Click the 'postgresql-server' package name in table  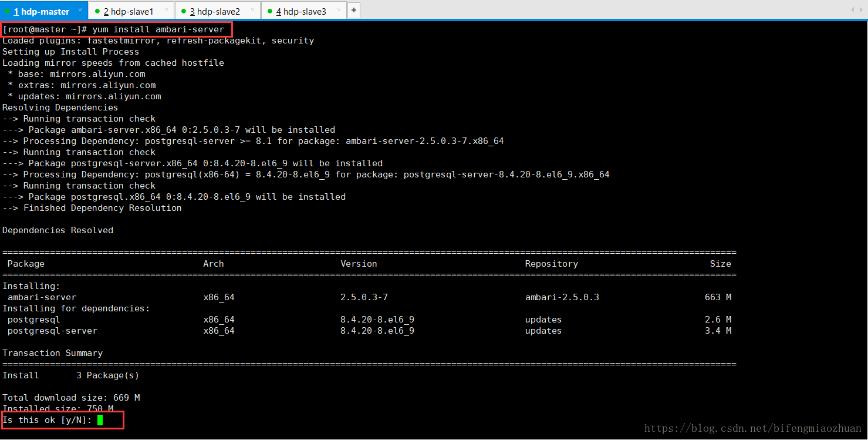point(52,331)
